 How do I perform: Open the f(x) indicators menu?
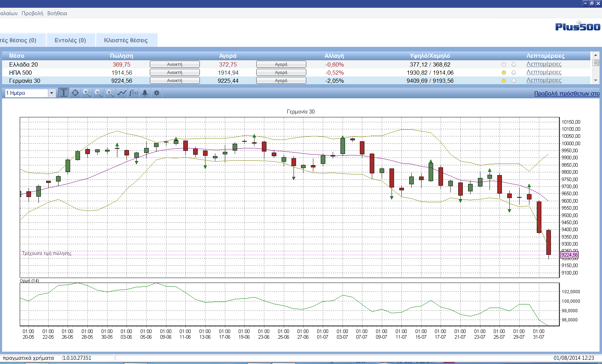[133, 93]
